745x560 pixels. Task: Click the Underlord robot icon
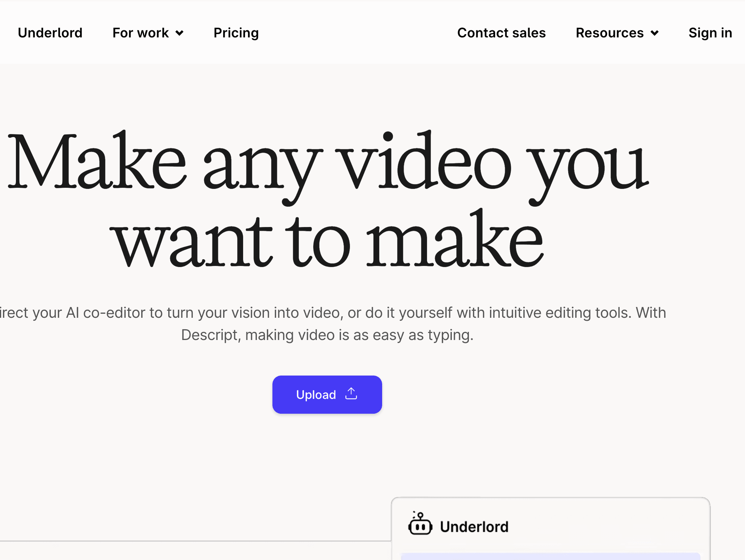tap(420, 524)
